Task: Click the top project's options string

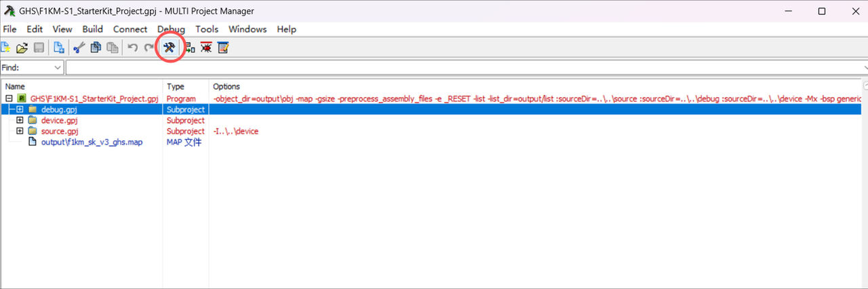Action: tap(537, 98)
